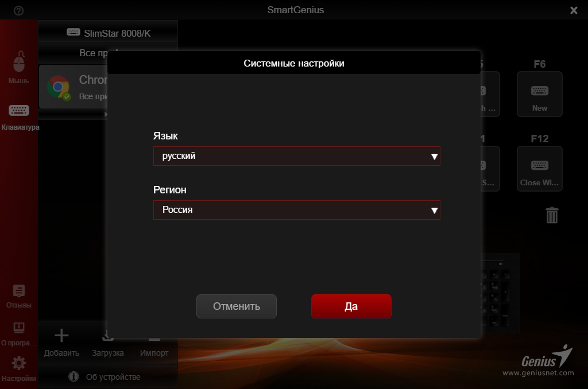Click the keyboard image thumbnail

[x=500, y=293]
